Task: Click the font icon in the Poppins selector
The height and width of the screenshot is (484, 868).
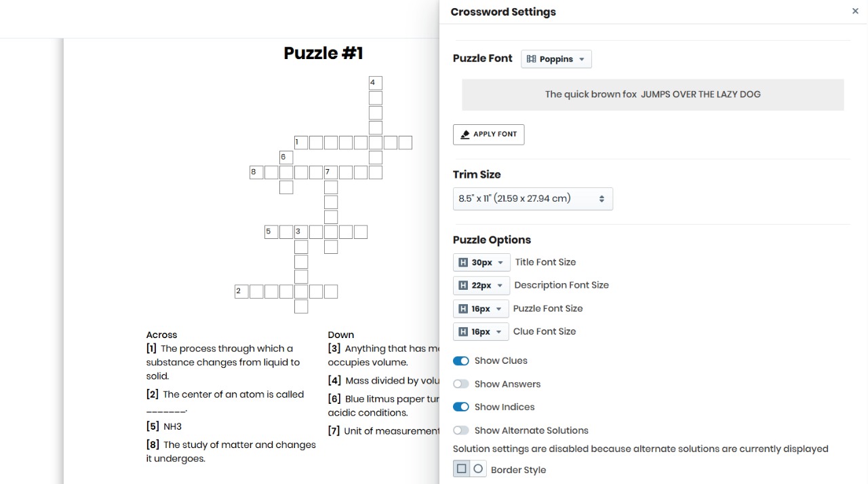Action: pyautogui.click(x=531, y=59)
